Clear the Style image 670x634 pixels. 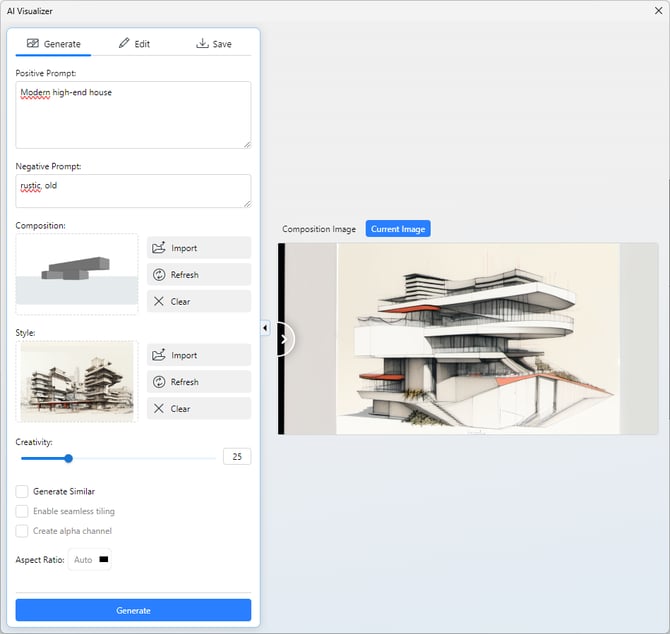(198, 408)
